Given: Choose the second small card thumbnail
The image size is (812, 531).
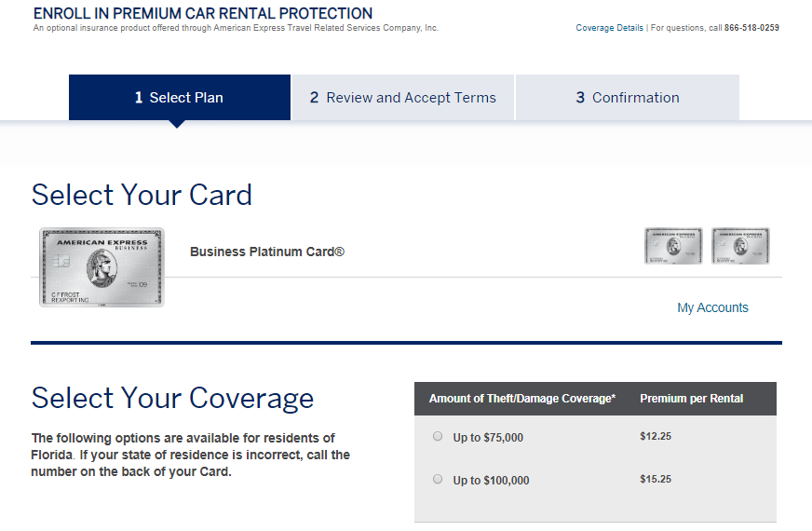Looking at the screenshot, I should pyautogui.click(x=740, y=246).
